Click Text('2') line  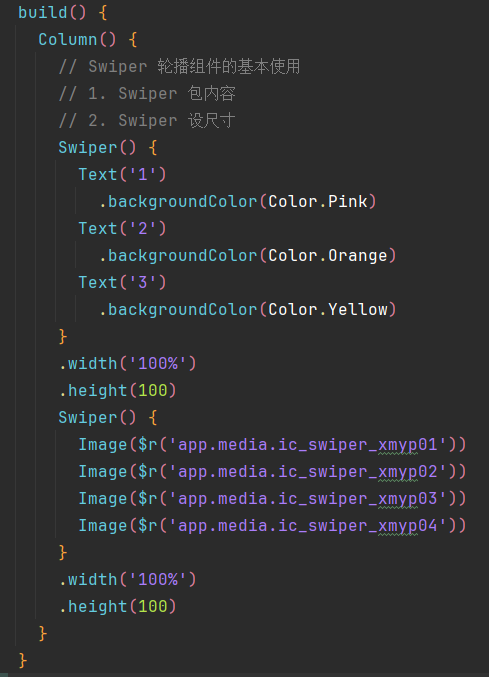(123, 228)
